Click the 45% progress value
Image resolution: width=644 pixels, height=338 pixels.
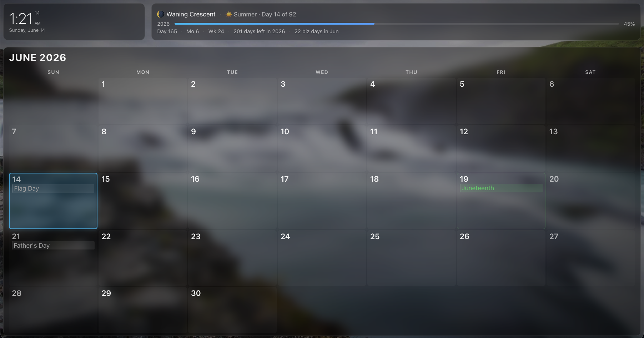(629, 24)
